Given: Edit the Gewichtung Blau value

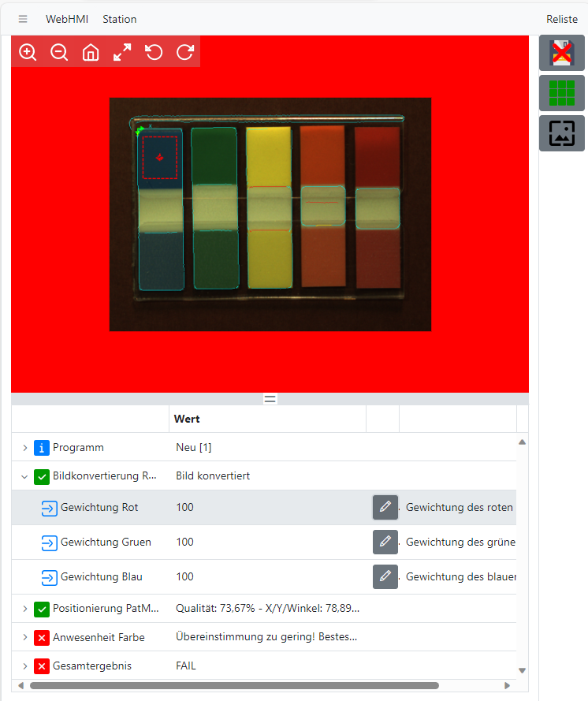Looking at the screenshot, I should tap(385, 577).
